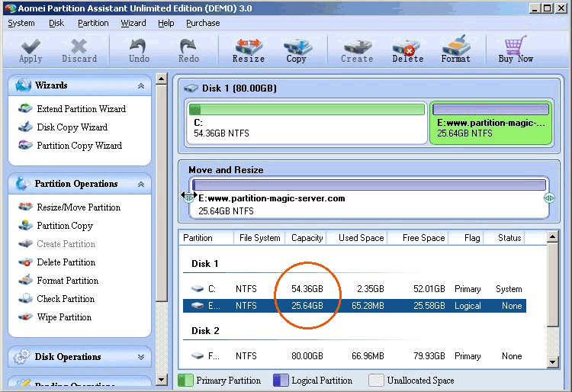572x392 pixels.
Task: Click the Undo arrow icon
Action: [139, 47]
